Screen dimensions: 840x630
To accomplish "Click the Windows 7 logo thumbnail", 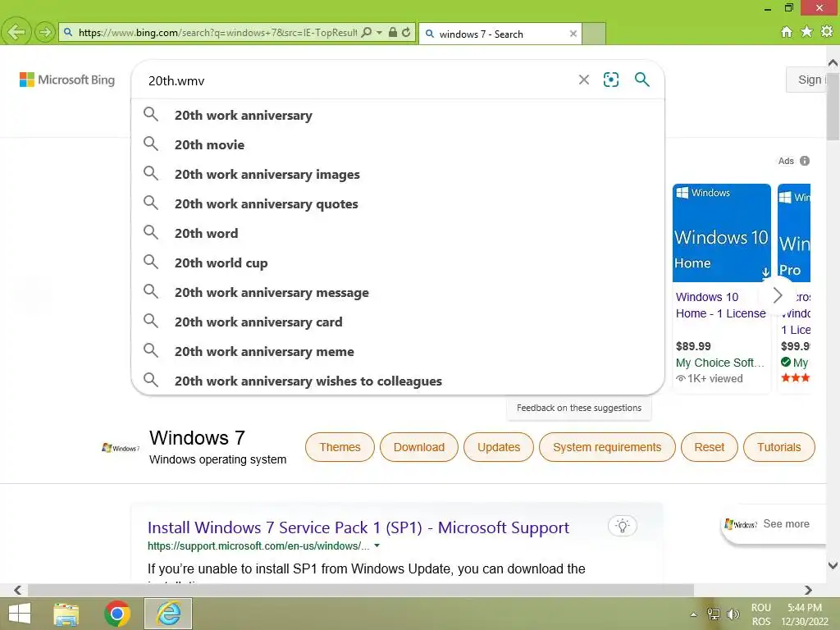I will pos(121,448).
